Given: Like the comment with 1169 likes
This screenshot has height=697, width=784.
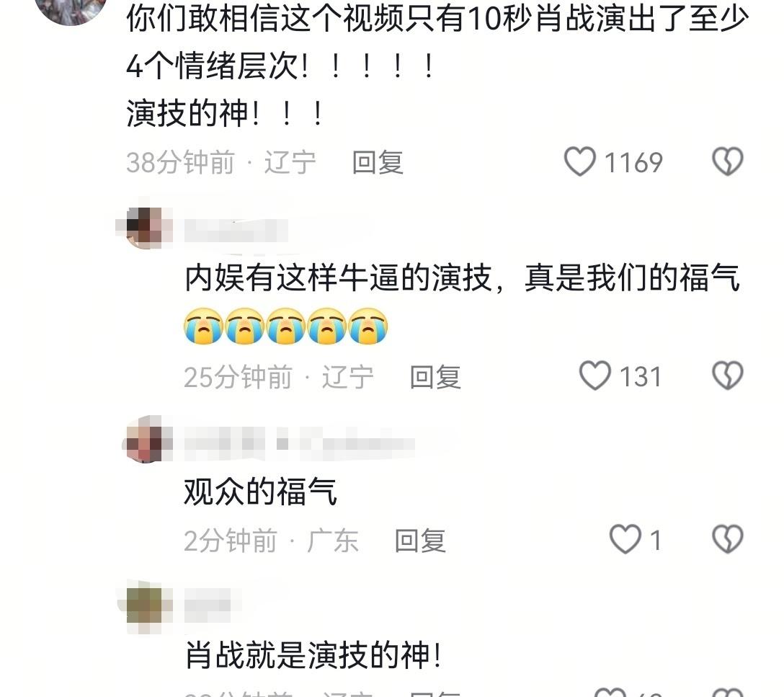Looking at the screenshot, I should coord(580,161).
